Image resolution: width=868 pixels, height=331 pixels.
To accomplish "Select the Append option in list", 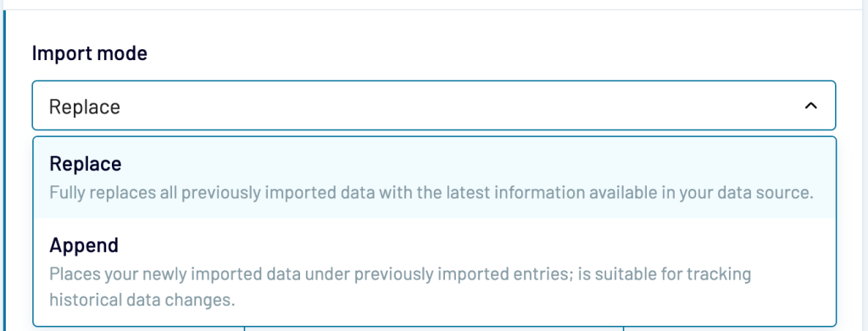I will coord(435,272).
